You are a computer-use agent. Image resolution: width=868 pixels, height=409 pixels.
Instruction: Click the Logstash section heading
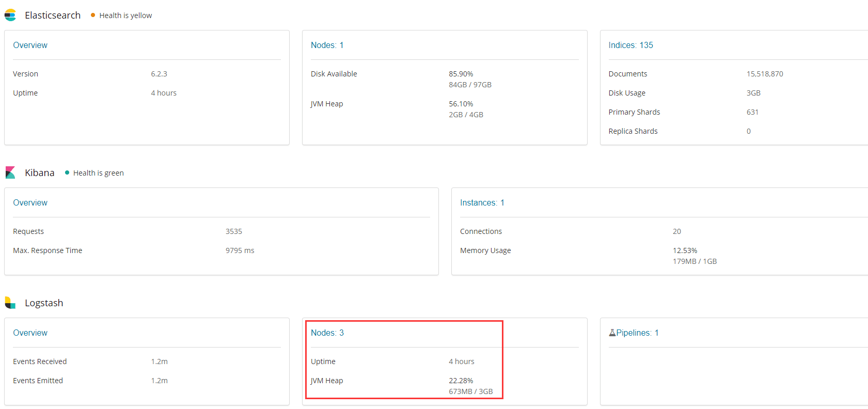[44, 303]
